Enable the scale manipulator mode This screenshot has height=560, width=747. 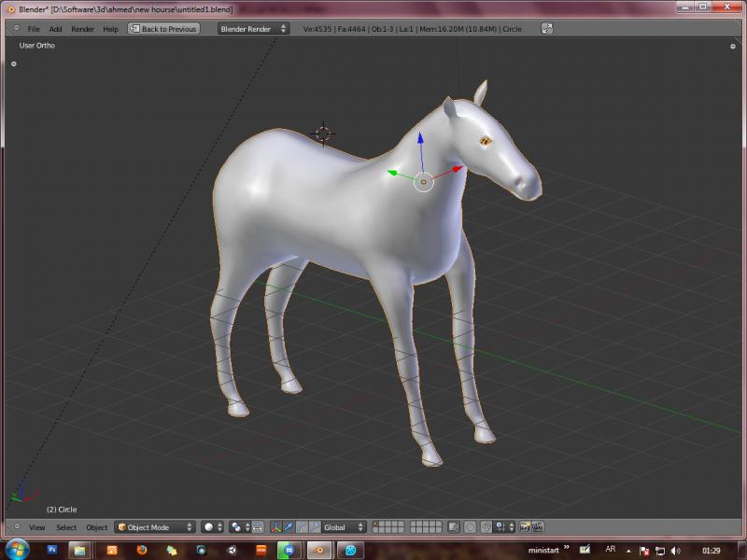click(x=315, y=527)
